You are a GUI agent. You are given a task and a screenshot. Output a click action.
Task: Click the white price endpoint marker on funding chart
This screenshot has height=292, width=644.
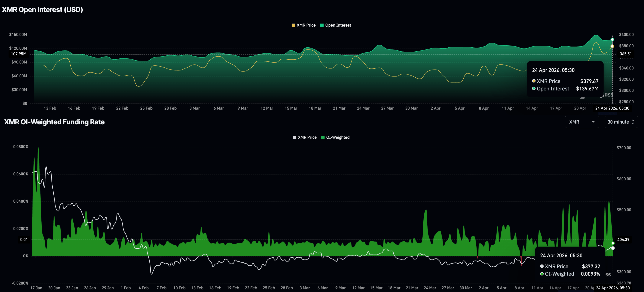coord(613,248)
